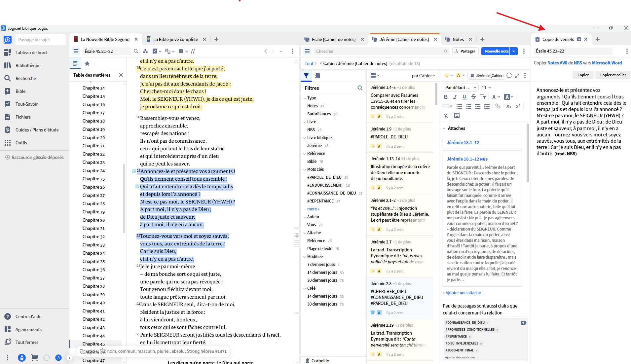The image size is (631, 364).
Task: Open Tableau de bord from sidebar
Action: pos(31,53)
